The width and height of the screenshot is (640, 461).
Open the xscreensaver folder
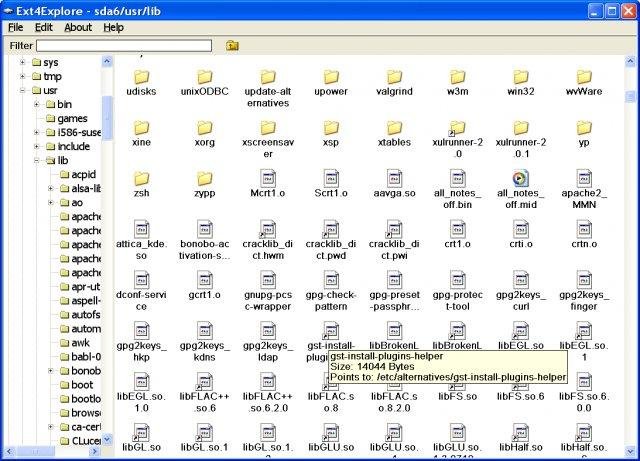[x=268, y=128]
